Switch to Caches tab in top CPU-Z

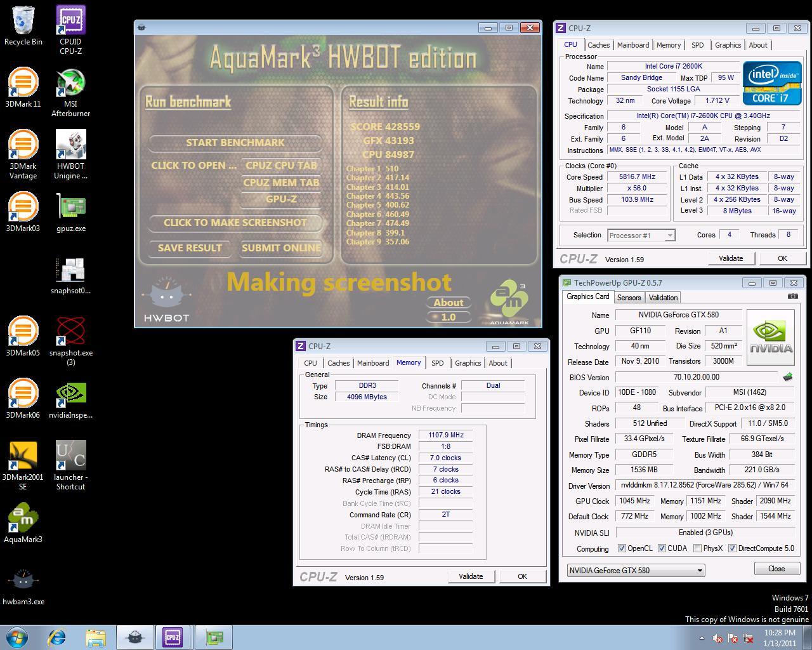click(598, 45)
